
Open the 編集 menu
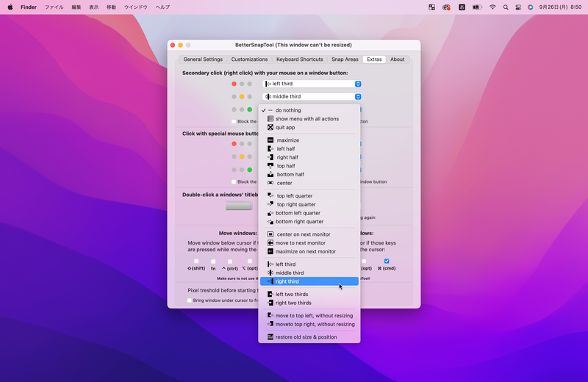(76, 7)
